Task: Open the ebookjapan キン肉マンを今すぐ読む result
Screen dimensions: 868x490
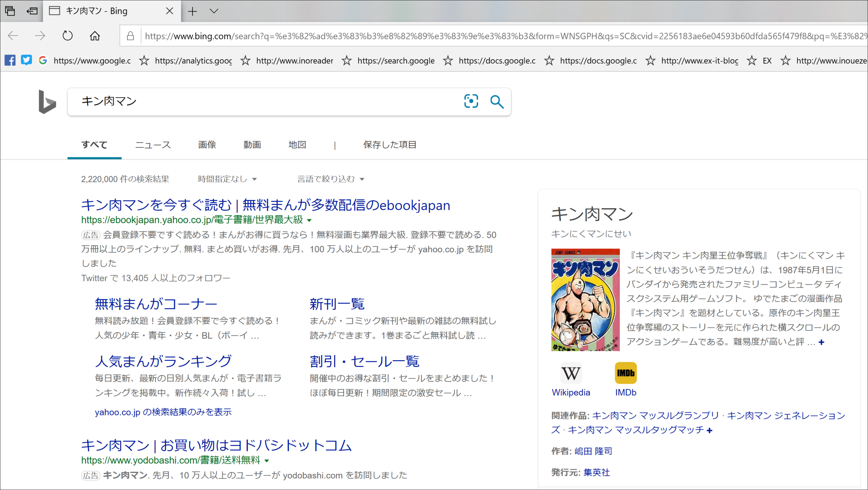Action: (265, 205)
